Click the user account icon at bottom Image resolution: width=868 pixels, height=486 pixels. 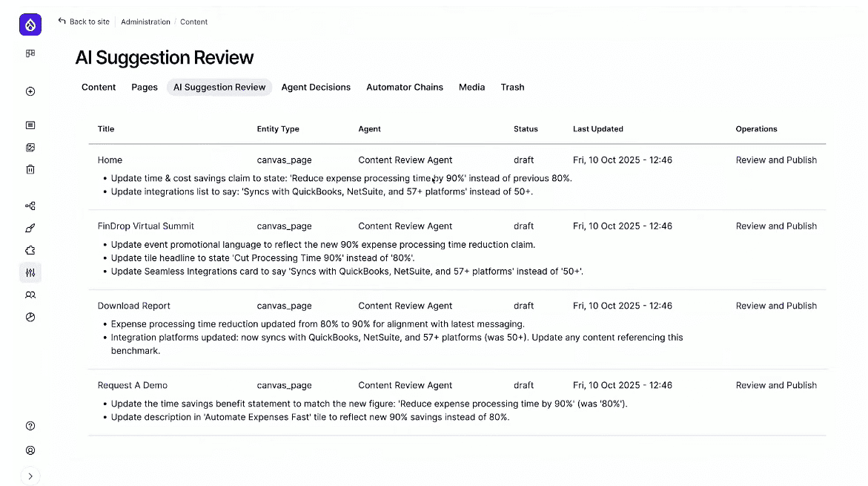(x=30, y=450)
